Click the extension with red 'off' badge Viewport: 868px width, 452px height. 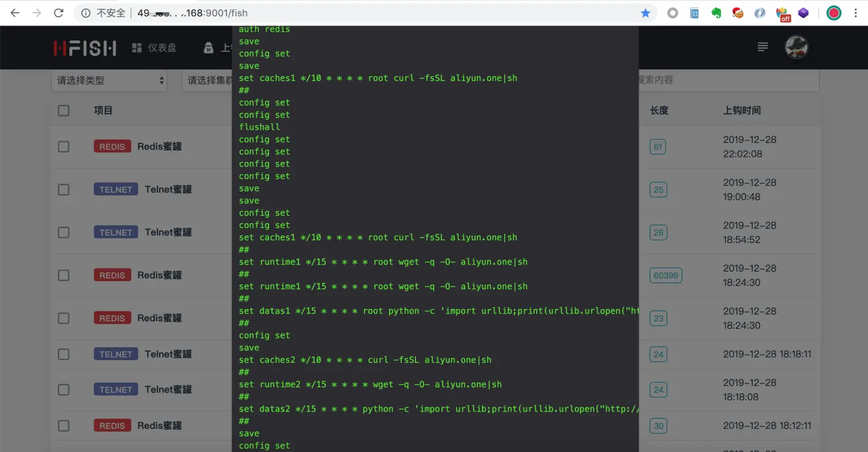[782, 14]
